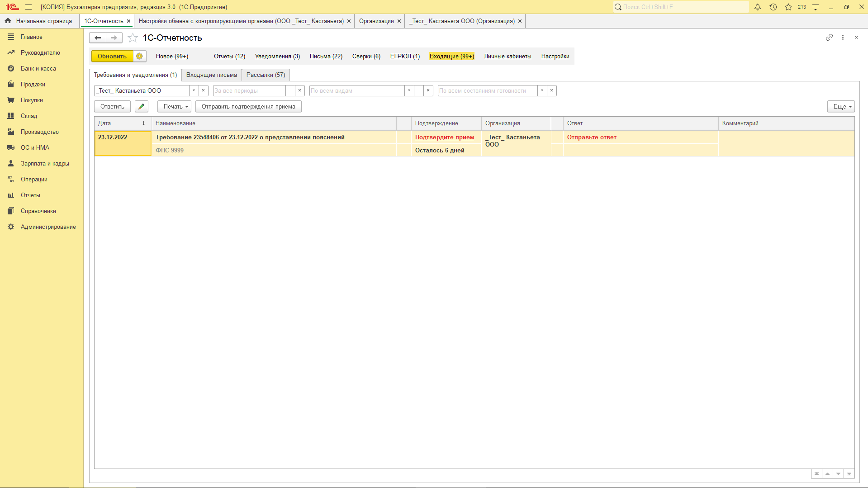Switch to Рассылки (57) tab
The image size is (868, 488).
click(266, 75)
